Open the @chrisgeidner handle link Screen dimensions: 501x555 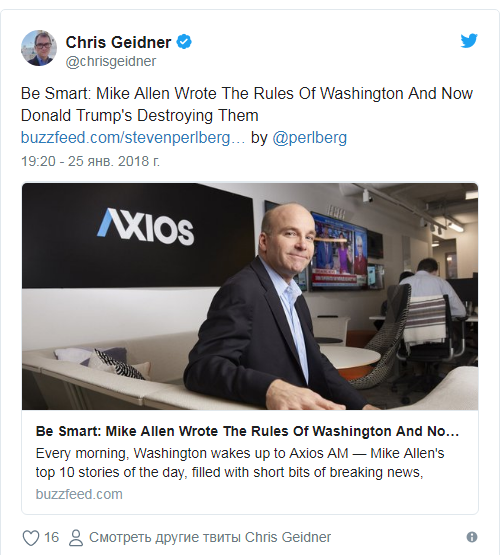coord(111,61)
